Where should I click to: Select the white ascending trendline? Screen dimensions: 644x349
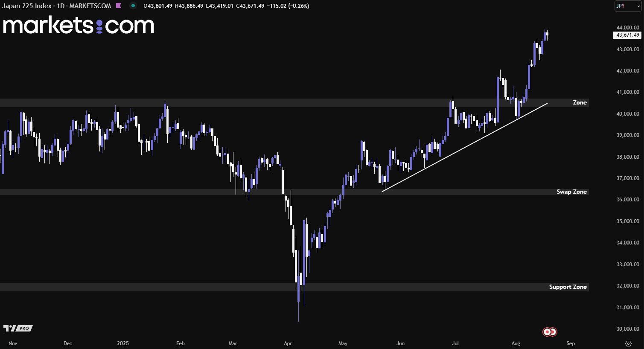pos(464,147)
